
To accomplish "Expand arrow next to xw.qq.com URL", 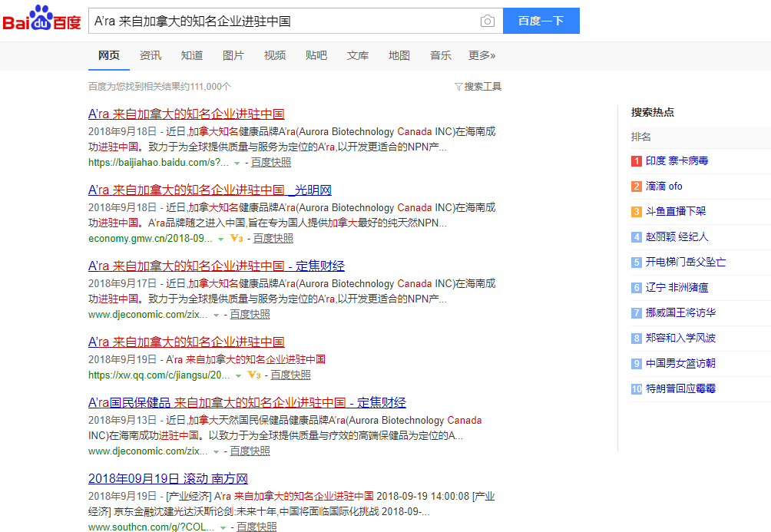I will coord(239,375).
